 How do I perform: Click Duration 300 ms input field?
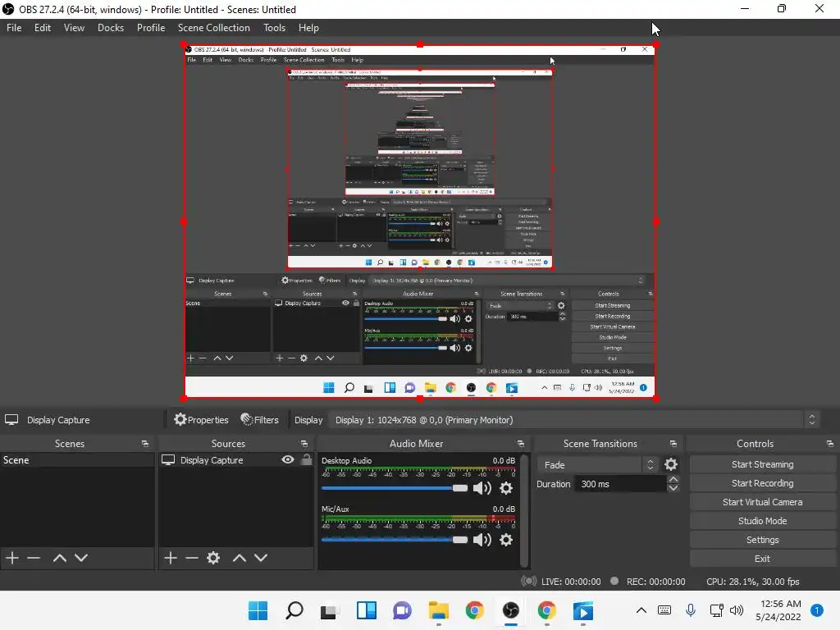[620, 484]
